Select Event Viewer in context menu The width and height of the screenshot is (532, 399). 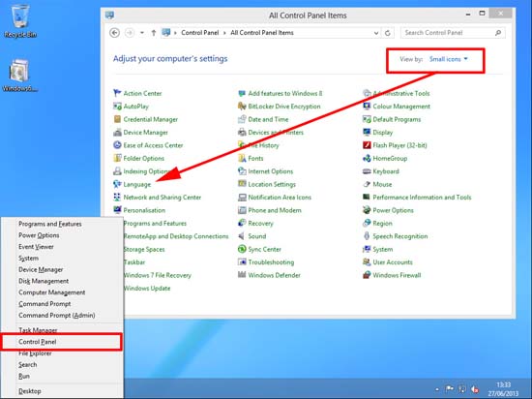36,247
